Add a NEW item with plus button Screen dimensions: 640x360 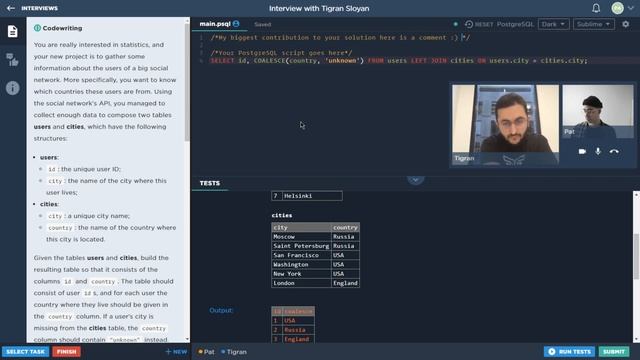pyautogui.click(x=176, y=351)
